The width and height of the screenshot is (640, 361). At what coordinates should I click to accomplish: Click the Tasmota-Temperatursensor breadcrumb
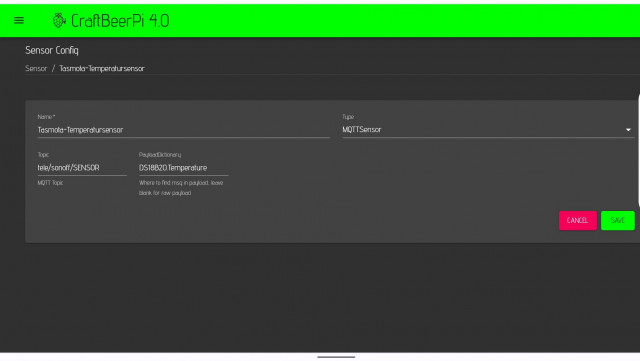[102, 69]
